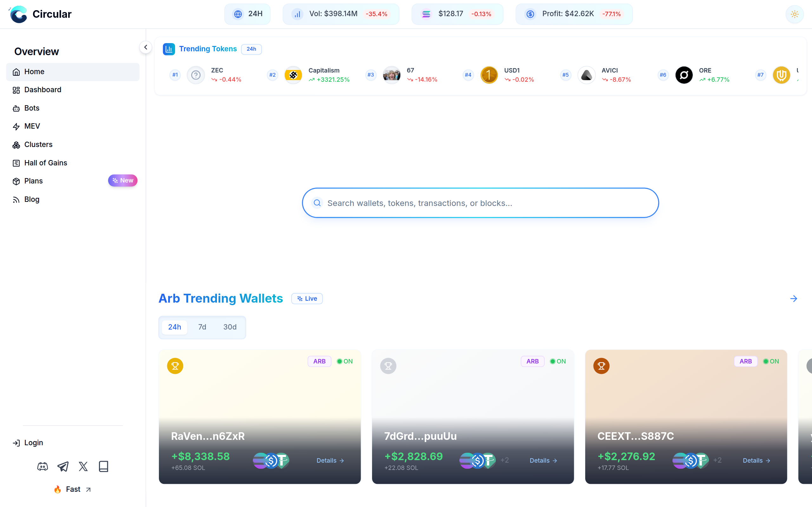Click the gold trophy on RaVen wallet card
The image size is (812, 507).
click(x=175, y=366)
